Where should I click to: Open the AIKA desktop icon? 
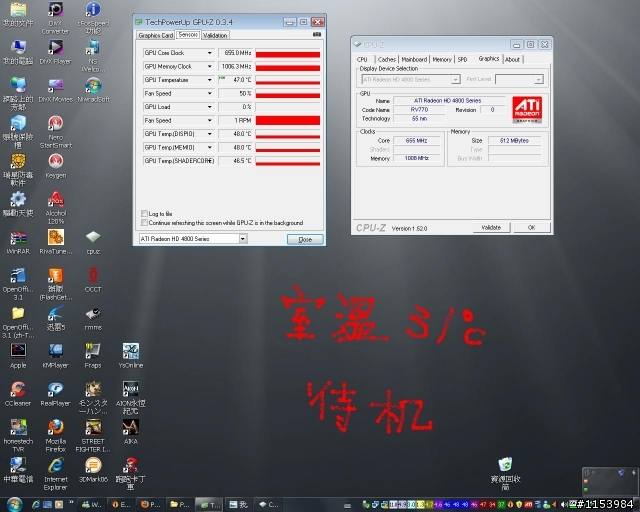(x=131, y=432)
